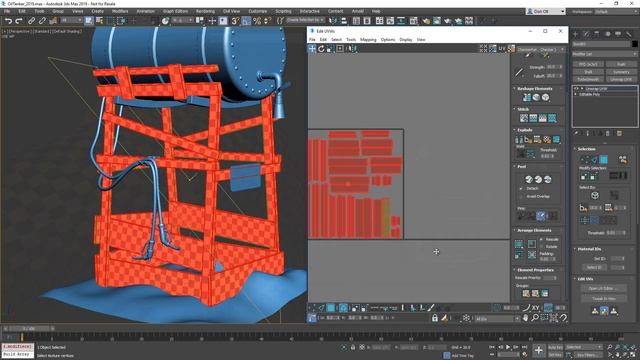Click the first Group icon under Element Properties
The image size is (640, 360).
point(526,293)
